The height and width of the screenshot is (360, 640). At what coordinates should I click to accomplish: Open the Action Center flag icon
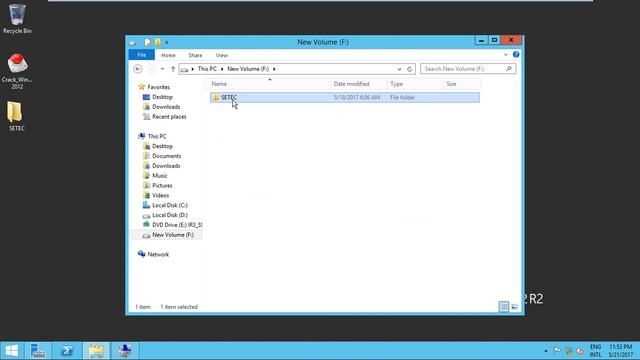click(x=557, y=351)
